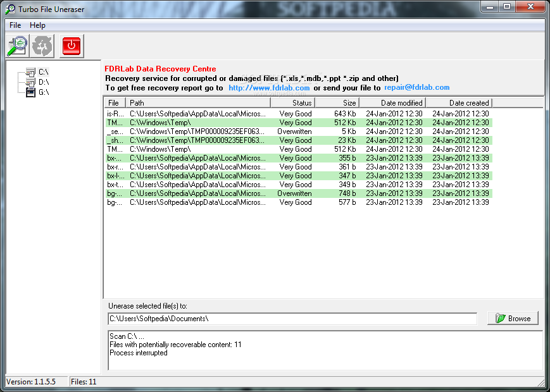Image resolution: width=550 pixels, height=392 pixels.
Task: Click the Files: 11 status bar entry
Action: 84,382
